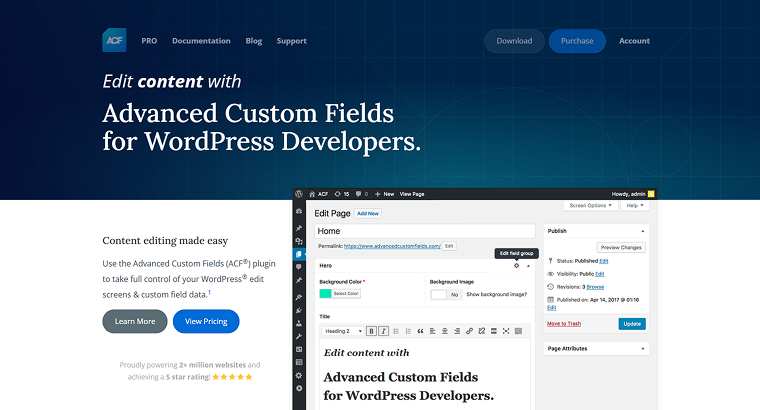
Task: Click the Read More tag icon in the toolbar
Action: 493,331
